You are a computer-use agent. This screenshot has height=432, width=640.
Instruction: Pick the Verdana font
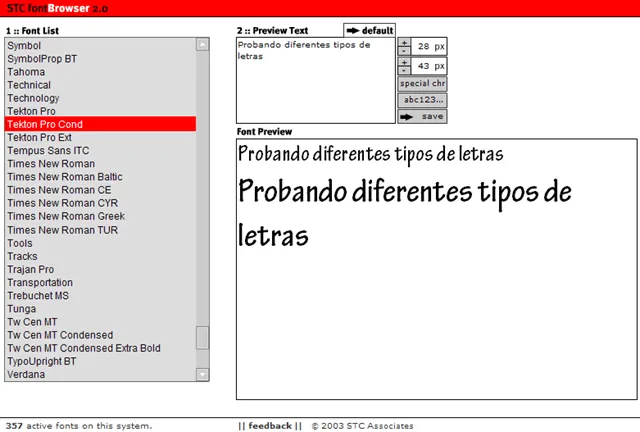coord(100,374)
